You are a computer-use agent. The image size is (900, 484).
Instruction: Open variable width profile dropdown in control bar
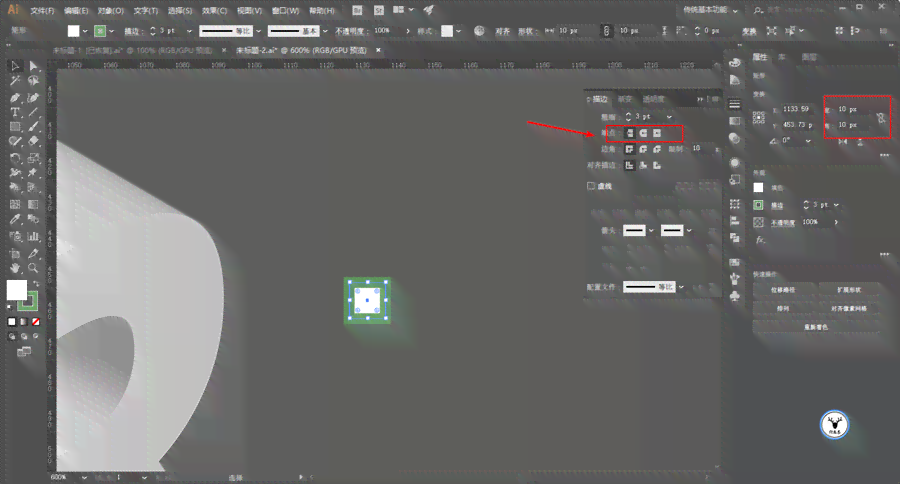258,31
